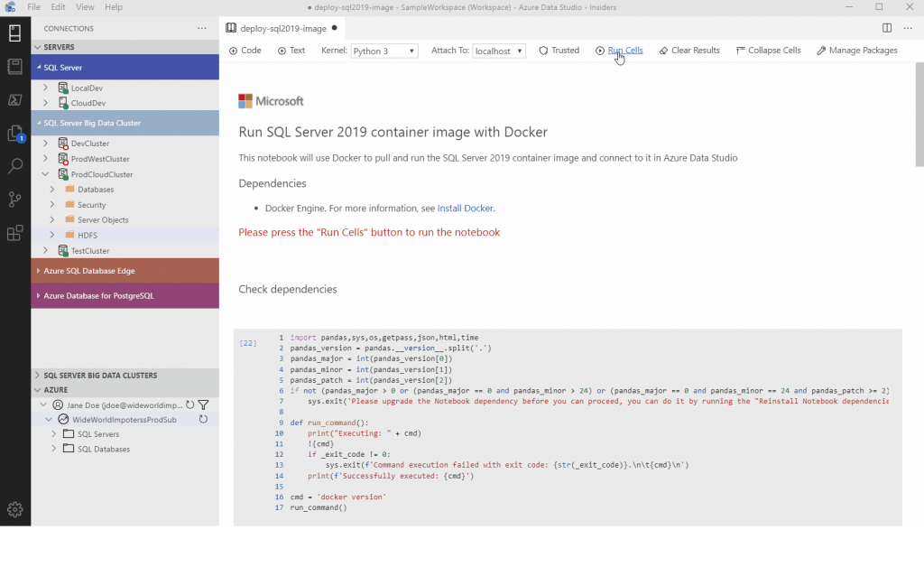
Task: Expand the HDFS folder node
Action: pos(52,235)
